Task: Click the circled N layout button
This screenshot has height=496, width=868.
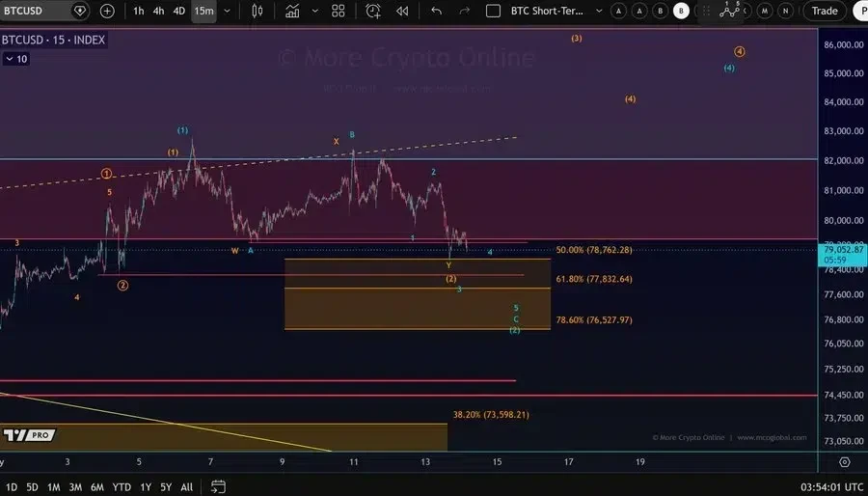Action: [785, 11]
